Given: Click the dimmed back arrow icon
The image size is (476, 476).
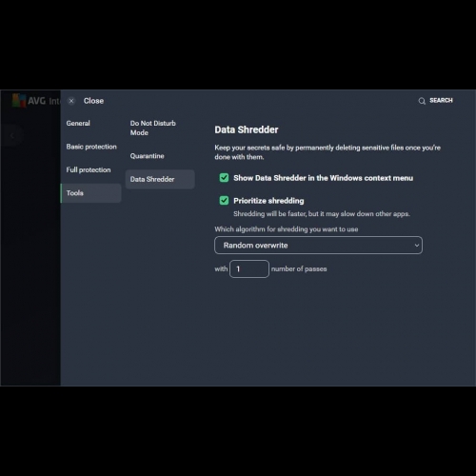Looking at the screenshot, I should click(x=11, y=136).
